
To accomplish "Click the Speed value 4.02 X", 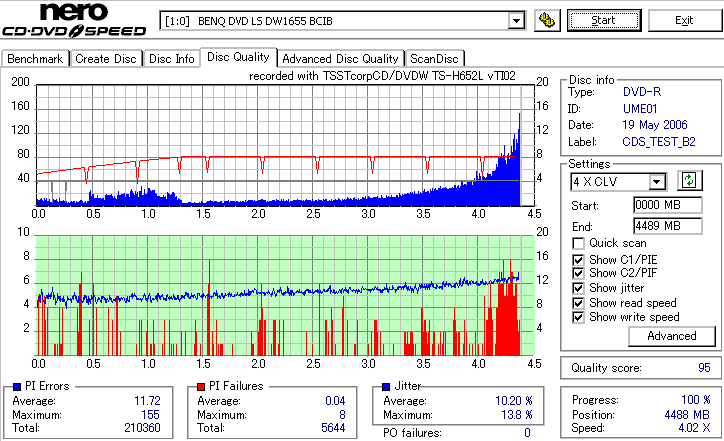I will click(694, 428).
